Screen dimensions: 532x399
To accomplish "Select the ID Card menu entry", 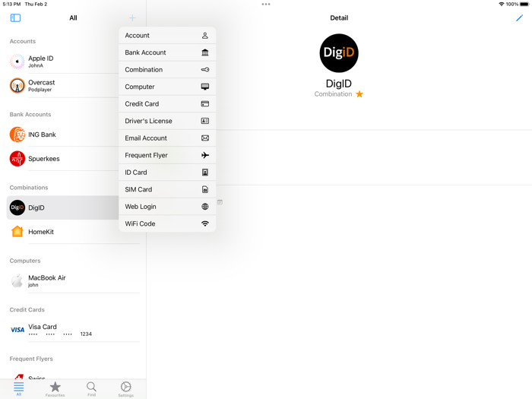I will [167, 173].
